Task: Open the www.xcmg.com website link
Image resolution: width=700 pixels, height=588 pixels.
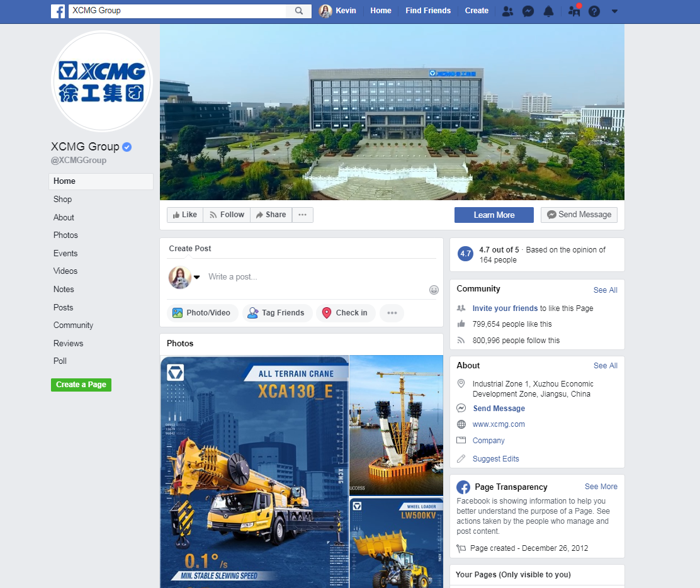Action: 499,424
